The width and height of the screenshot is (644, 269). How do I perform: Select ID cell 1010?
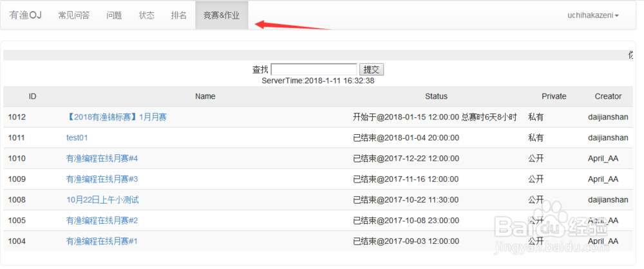[17, 158]
